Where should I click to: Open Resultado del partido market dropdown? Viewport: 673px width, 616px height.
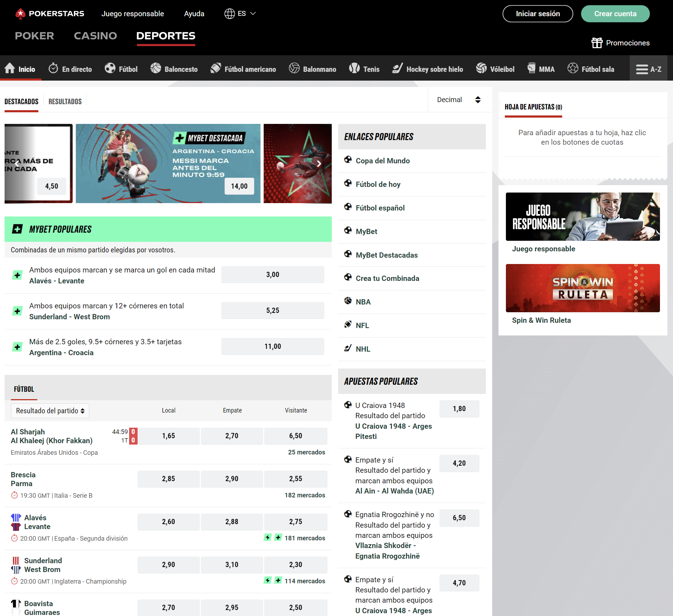pyautogui.click(x=50, y=411)
